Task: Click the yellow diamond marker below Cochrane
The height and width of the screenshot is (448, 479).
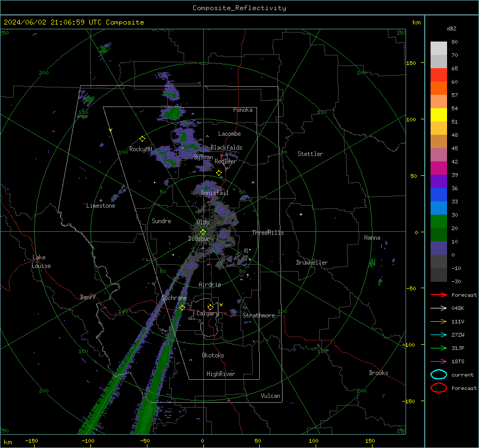Action: pos(183,307)
